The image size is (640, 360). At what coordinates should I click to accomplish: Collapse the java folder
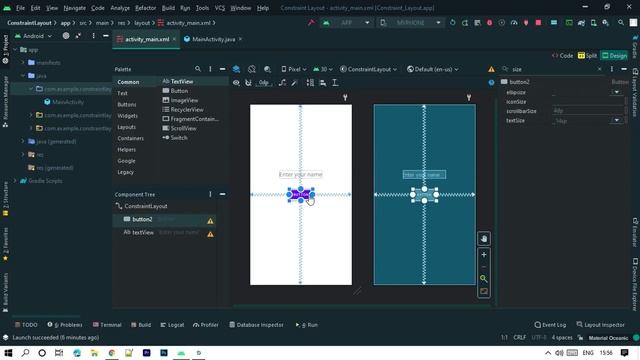23,76
